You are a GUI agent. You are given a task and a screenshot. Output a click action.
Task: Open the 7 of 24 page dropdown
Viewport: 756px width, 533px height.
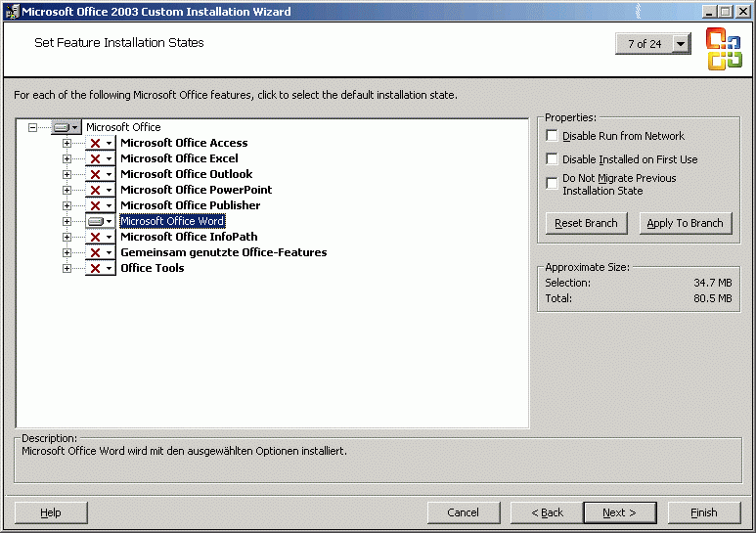pos(681,44)
